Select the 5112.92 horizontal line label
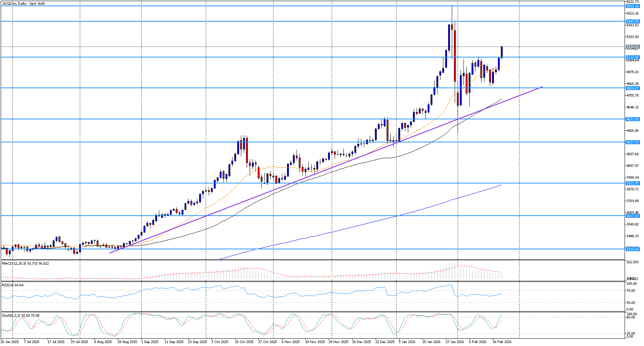This screenshot has height=346, width=644. [632, 57]
